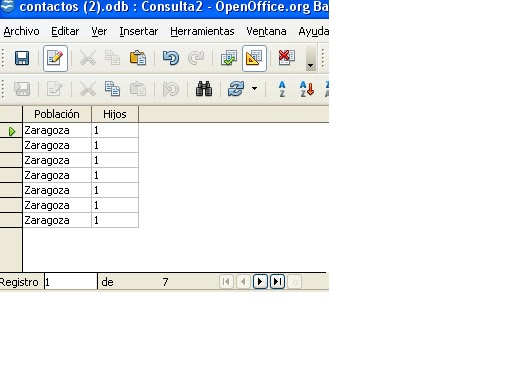
Task: Save the query with the floppy disk icon
Action: 22,58
